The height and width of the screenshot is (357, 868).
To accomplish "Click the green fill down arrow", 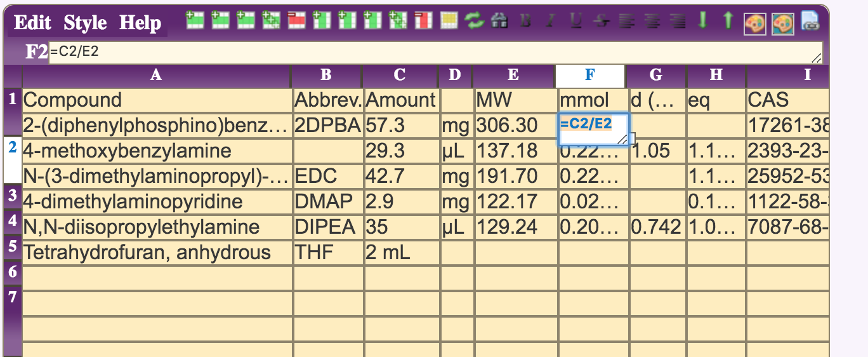I will 702,20.
